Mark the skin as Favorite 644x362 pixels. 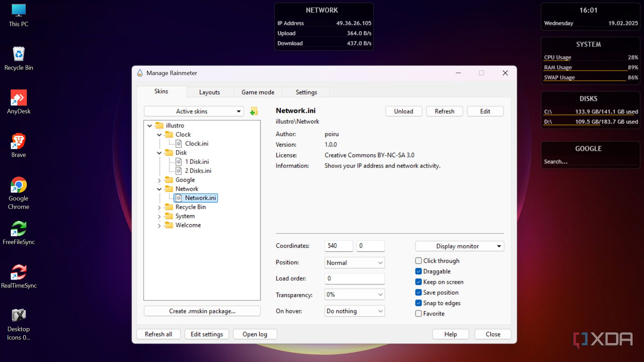[418, 313]
